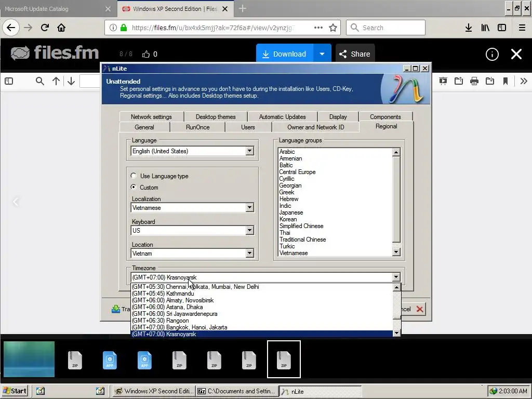Reload the page with the refresh icon
The height and width of the screenshot is (399, 532).
[45, 28]
